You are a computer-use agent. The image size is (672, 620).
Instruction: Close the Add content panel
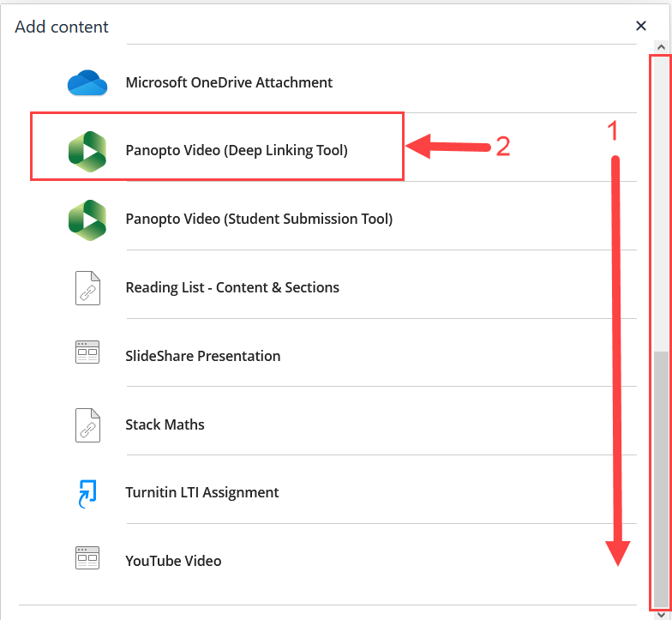[x=641, y=26]
